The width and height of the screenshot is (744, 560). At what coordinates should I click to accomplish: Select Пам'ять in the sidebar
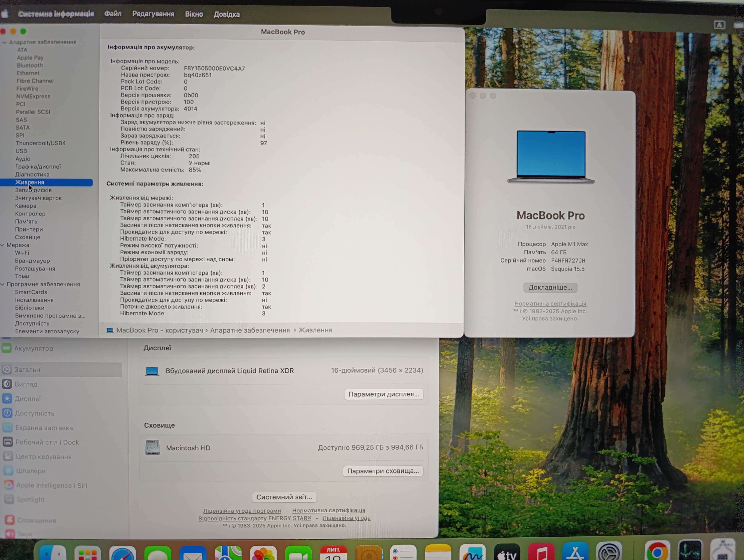[26, 221]
